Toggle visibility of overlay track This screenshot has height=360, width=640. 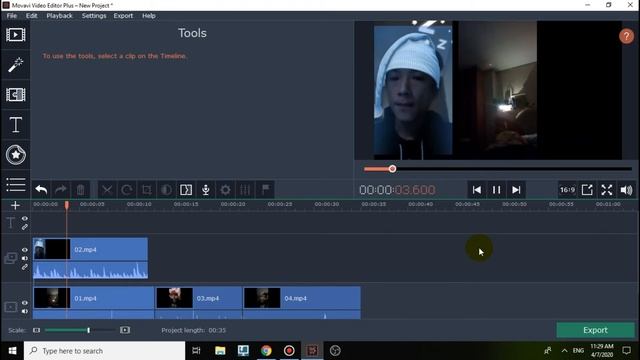(25, 250)
